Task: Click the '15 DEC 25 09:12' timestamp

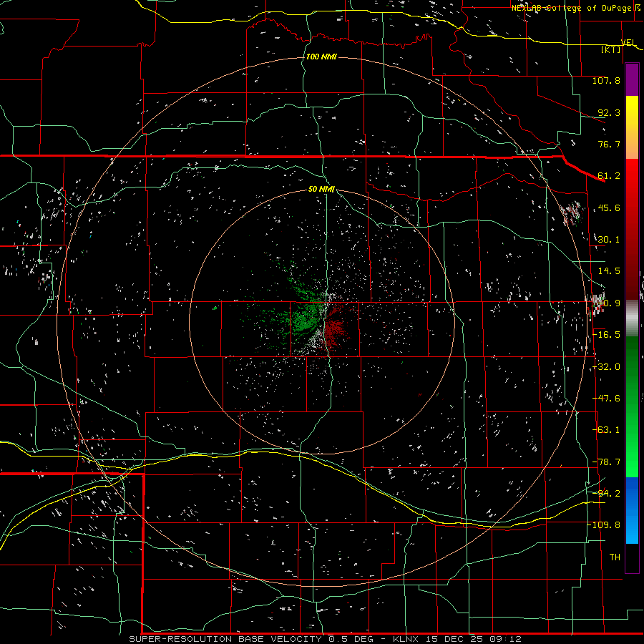Action: (x=474, y=639)
